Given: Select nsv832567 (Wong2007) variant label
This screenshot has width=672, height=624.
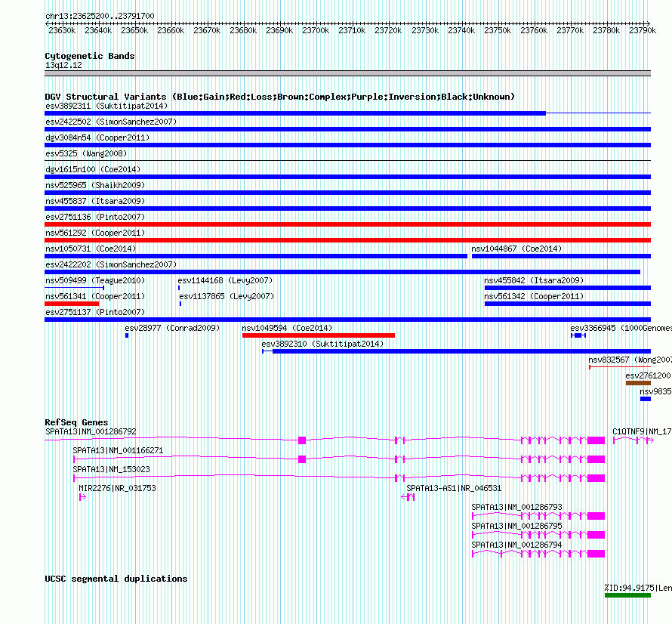Looking at the screenshot, I should pos(630,360).
